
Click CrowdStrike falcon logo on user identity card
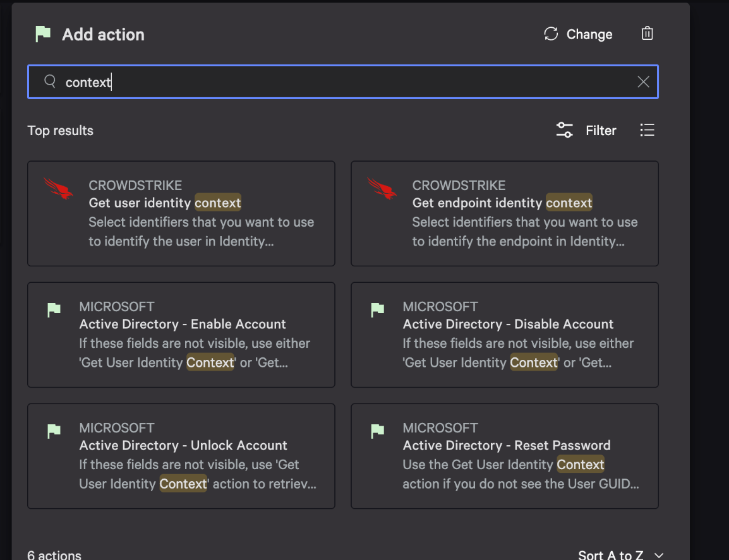pyautogui.click(x=59, y=188)
